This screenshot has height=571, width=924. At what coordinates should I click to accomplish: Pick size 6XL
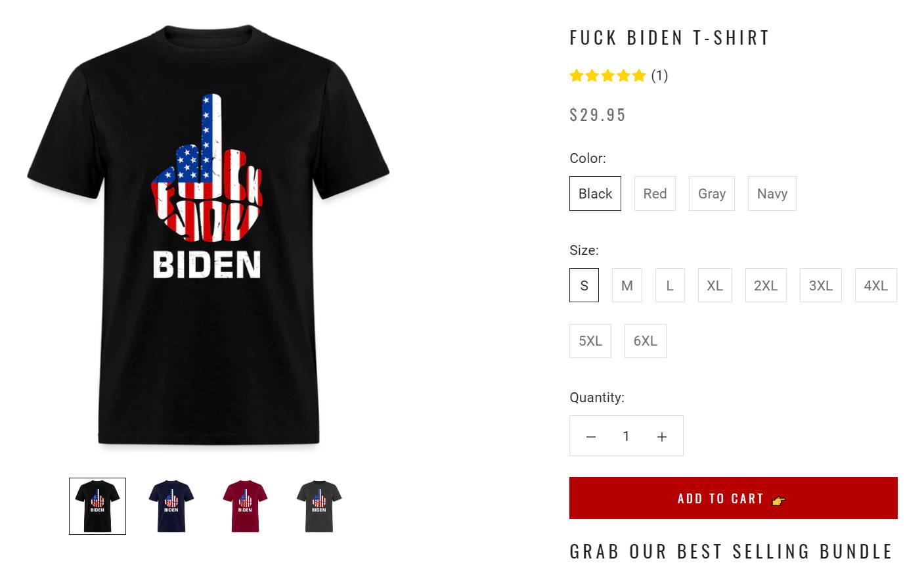coord(645,341)
